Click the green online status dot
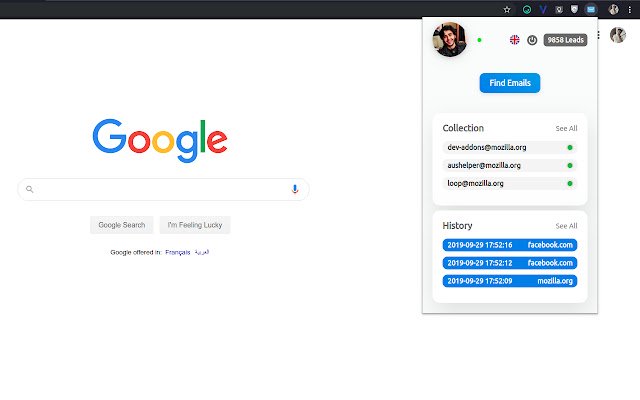Image resolution: width=640 pixels, height=400 pixels. (480, 40)
